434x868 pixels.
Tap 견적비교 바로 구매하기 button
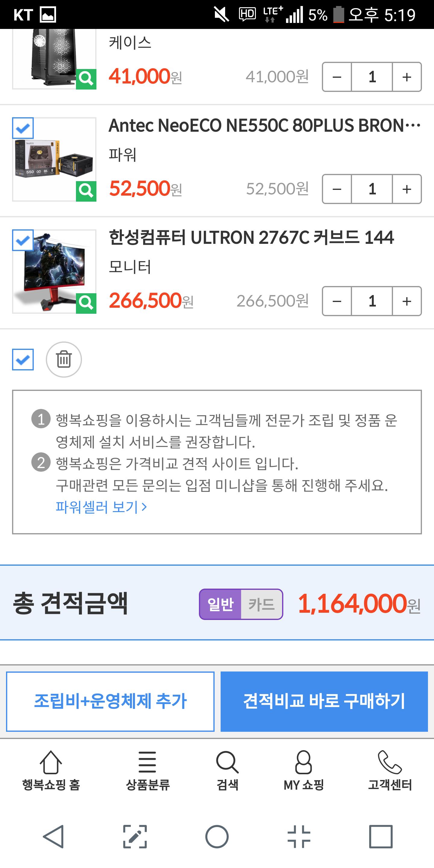[324, 702]
